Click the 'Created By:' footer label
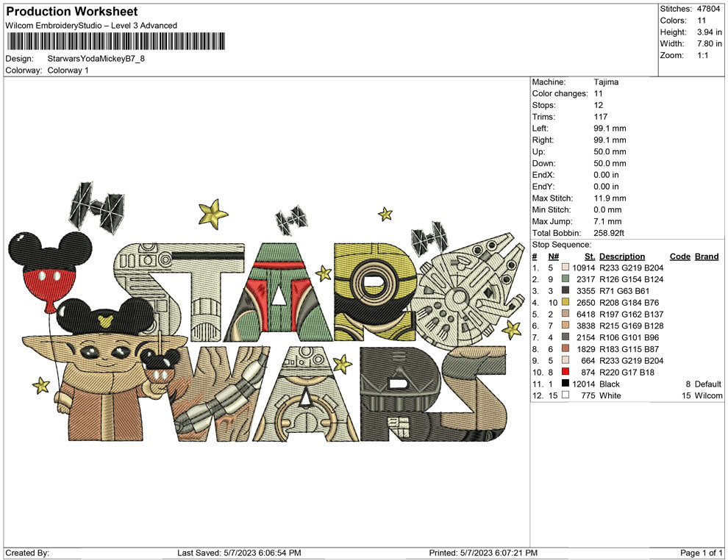 [27, 553]
